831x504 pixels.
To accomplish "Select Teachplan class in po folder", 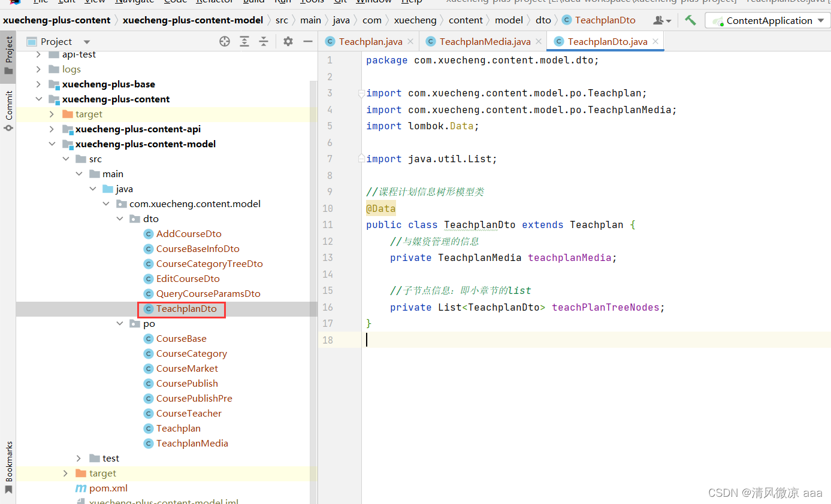I will 178,428.
